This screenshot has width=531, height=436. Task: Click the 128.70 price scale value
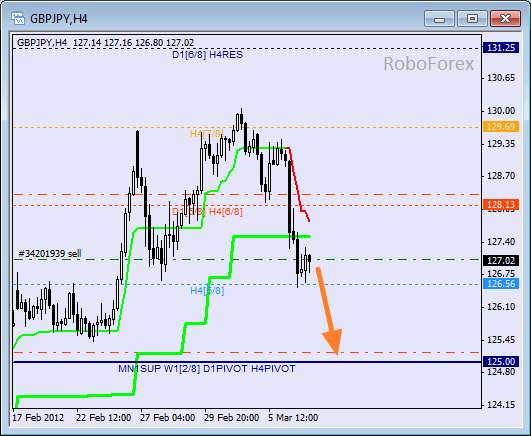[x=501, y=176]
